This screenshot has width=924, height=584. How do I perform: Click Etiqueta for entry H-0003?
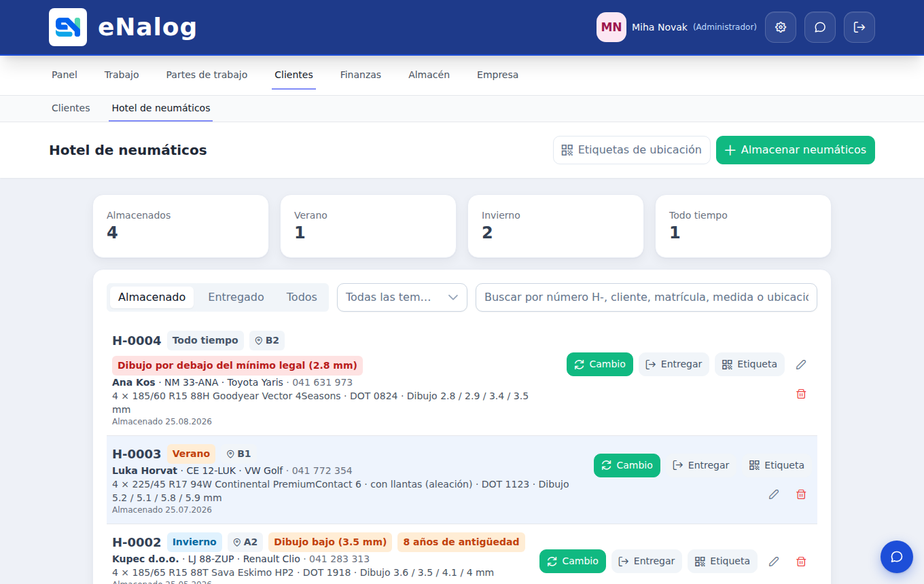(777, 466)
